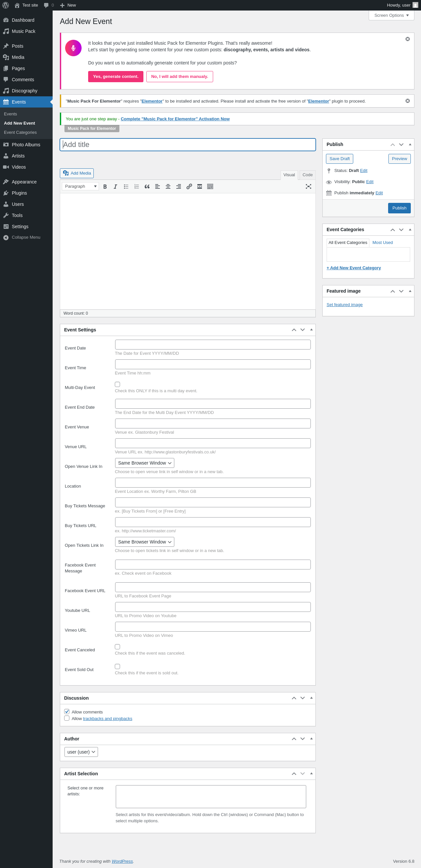Toggle the editor toolbar kitchen sink
Image resolution: width=421 pixels, height=868 pixels.
(210, 186)
